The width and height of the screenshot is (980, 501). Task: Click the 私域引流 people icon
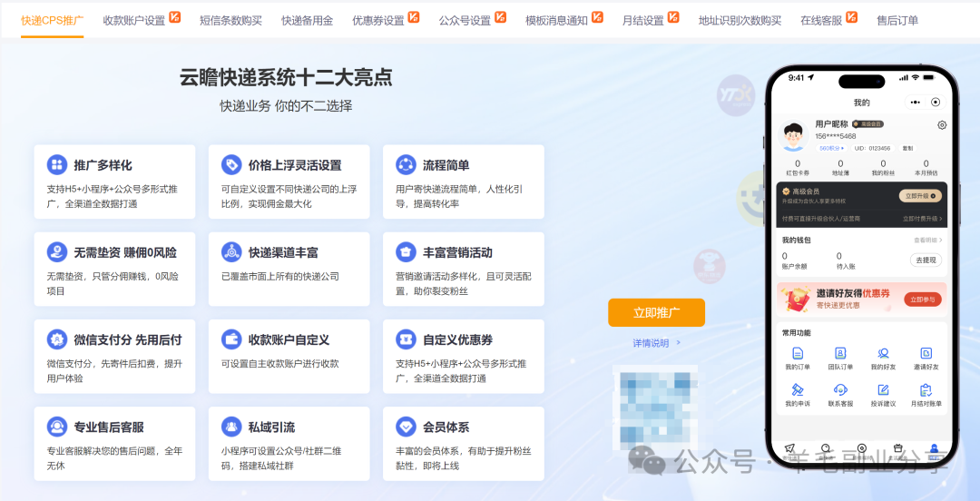231,427
